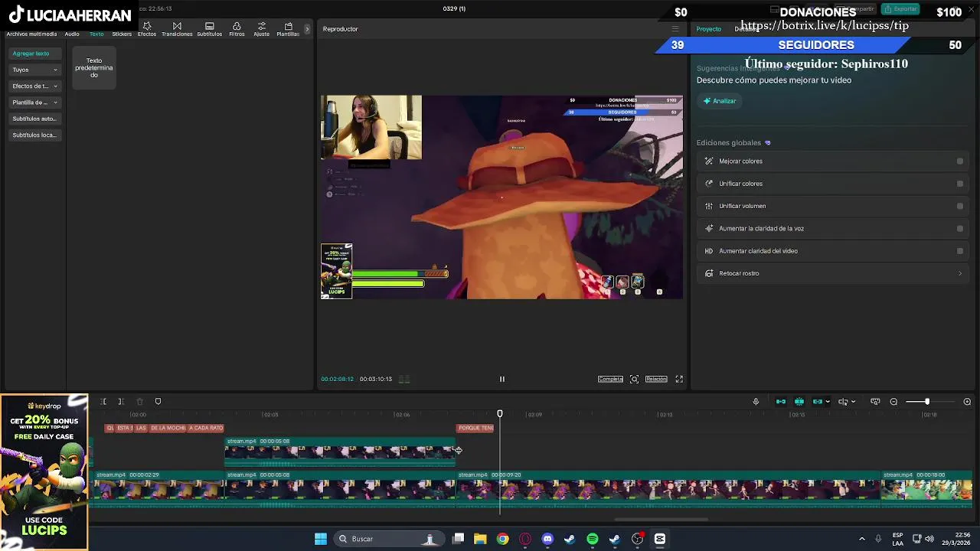Select the Texto tab

coord(96,34)
